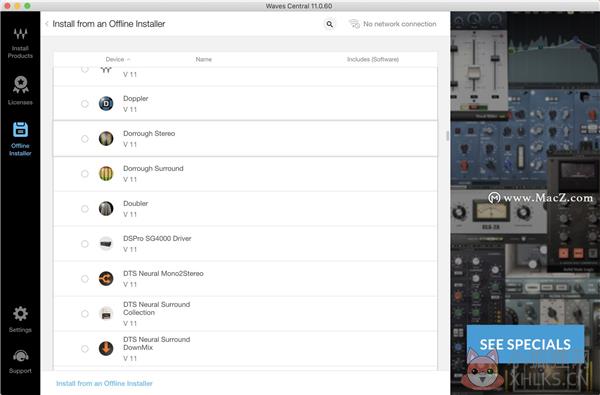Click the Name column header

pyautogui.click(x=204, y=59)
